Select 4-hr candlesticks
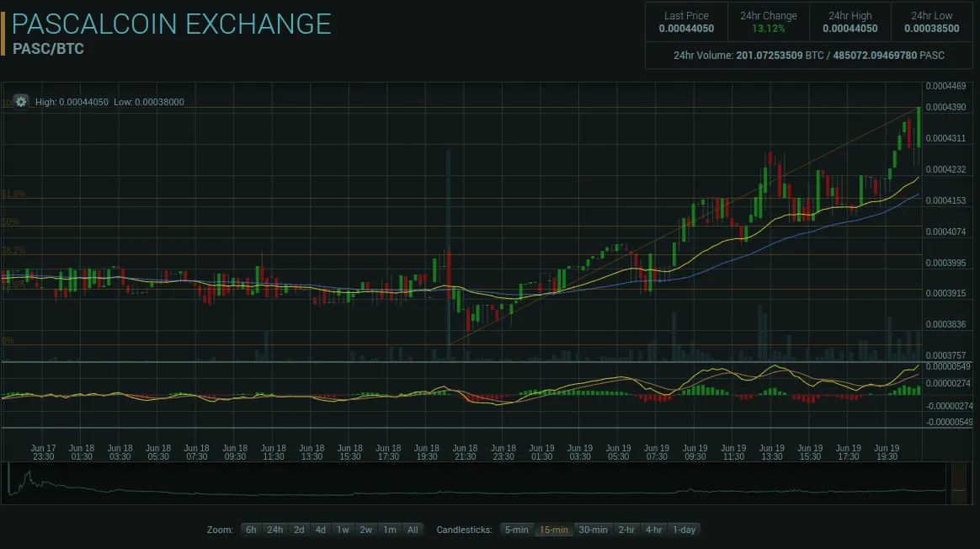980x549 pixels. tap(653, 530)
